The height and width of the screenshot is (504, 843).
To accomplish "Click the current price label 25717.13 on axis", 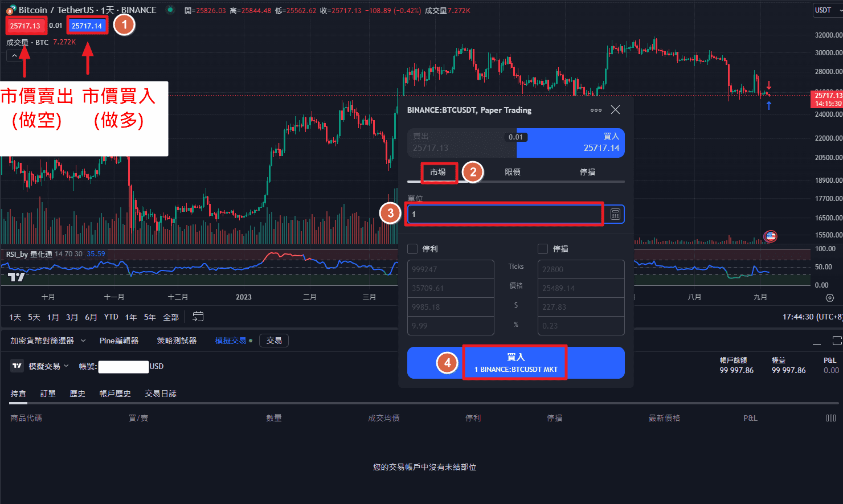I will coord(828,95).
